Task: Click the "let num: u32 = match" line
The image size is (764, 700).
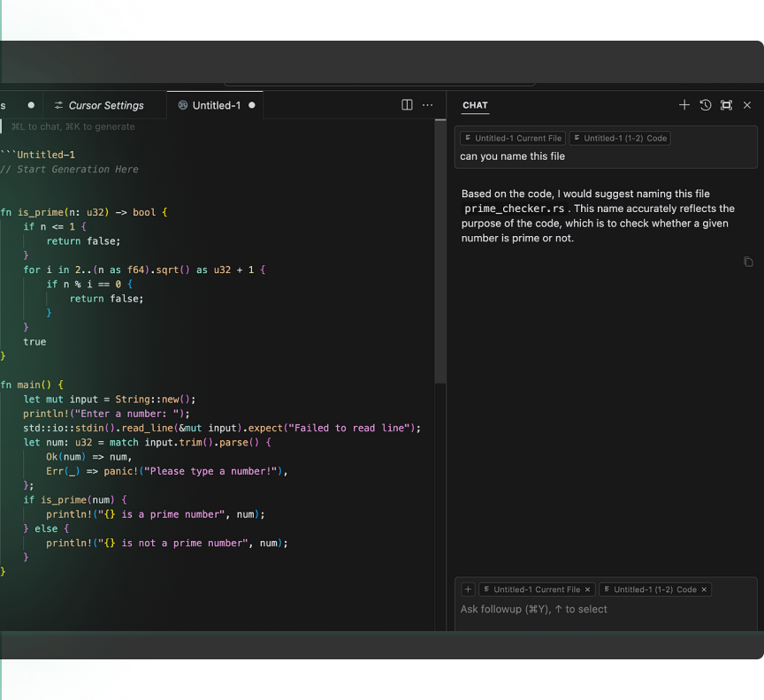Action: pyautogui.click(x=147, y=442)
